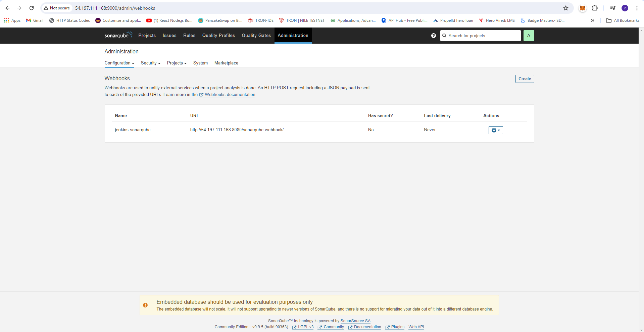The height and width of the screenshot is (332, 644).
Task: Click the 'Never' last delivery cell
Action: pyautogui.click(x=430, y=130)
